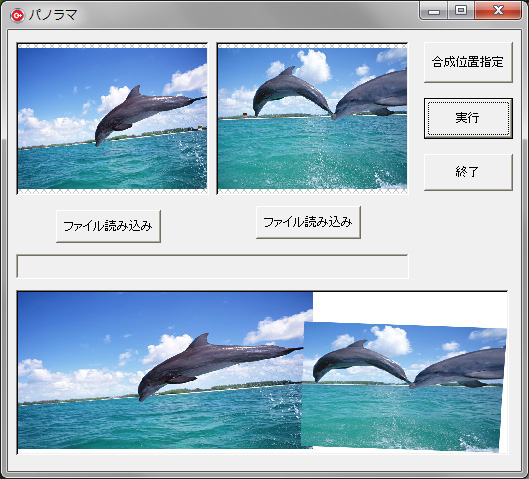
Task: Click the warped right half of panorama result
Action: coord(403,386)
